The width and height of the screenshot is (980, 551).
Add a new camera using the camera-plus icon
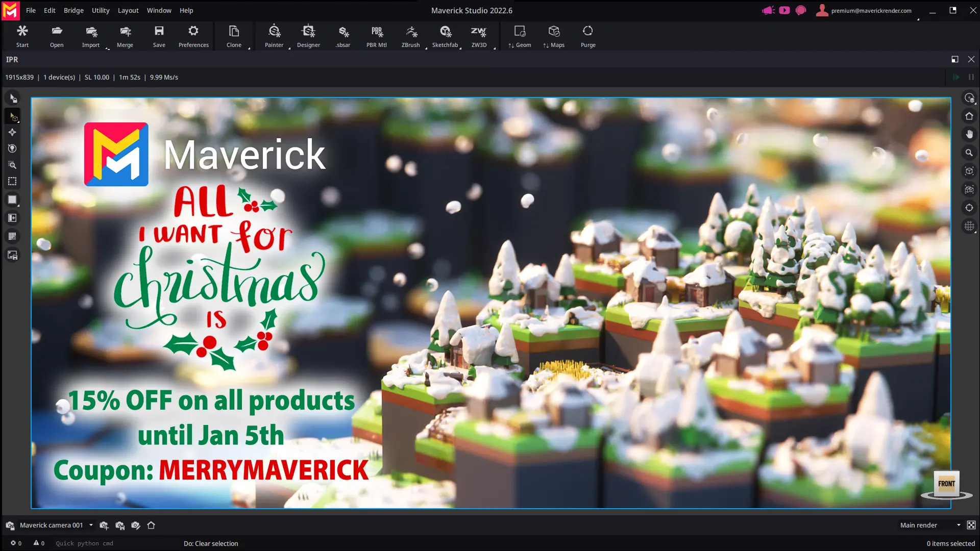tap(104, 525)
